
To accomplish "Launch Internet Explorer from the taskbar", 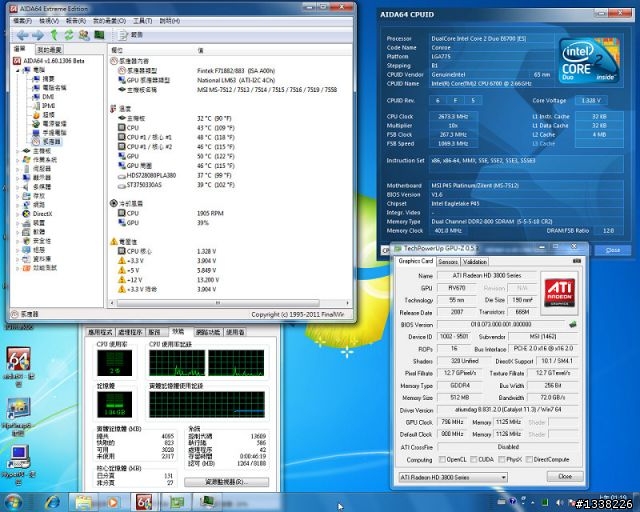I will 52,503.
